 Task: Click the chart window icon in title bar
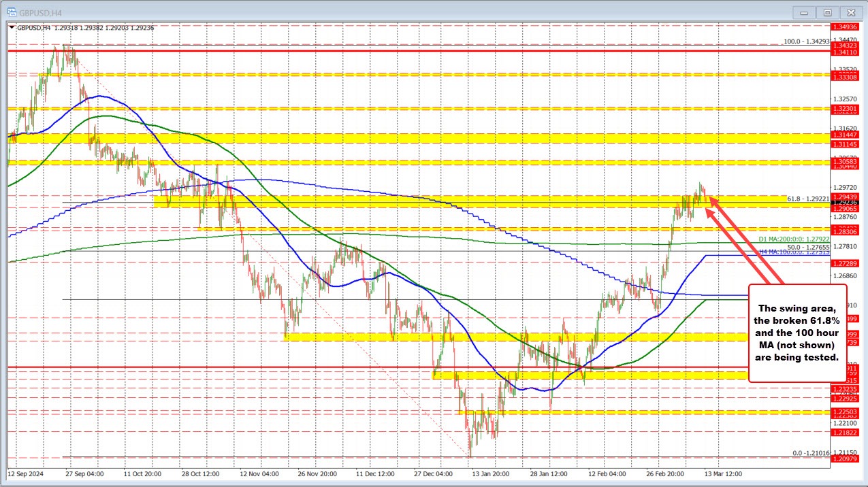(x=12, y=12)
